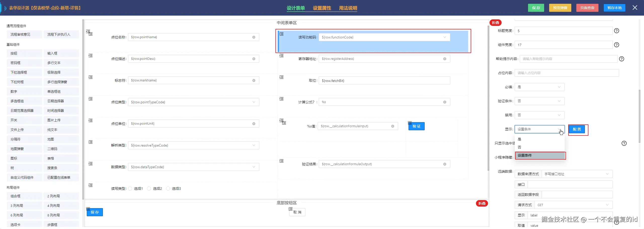Choose 是 in the open 显示 dropdown list

coord(540,139)
